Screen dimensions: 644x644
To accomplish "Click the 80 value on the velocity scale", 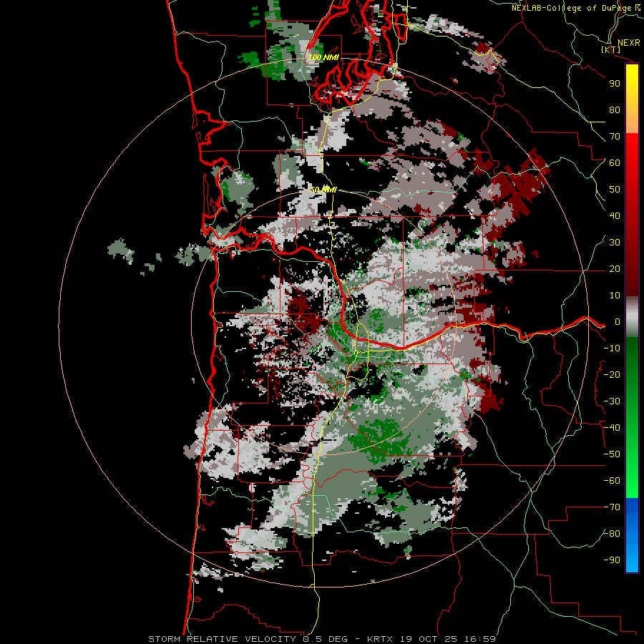I will pos(615,109).
